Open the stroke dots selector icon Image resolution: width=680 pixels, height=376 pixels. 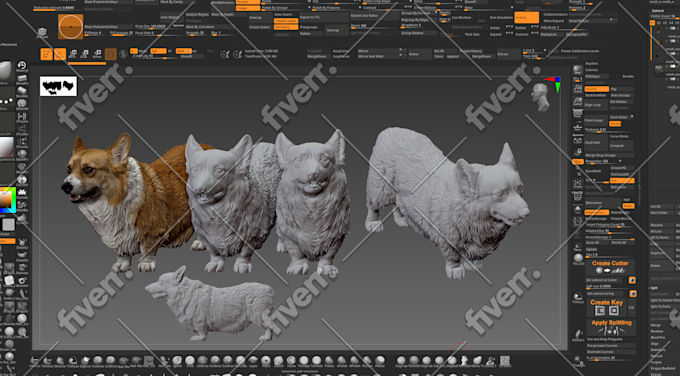tap(7, 101)
